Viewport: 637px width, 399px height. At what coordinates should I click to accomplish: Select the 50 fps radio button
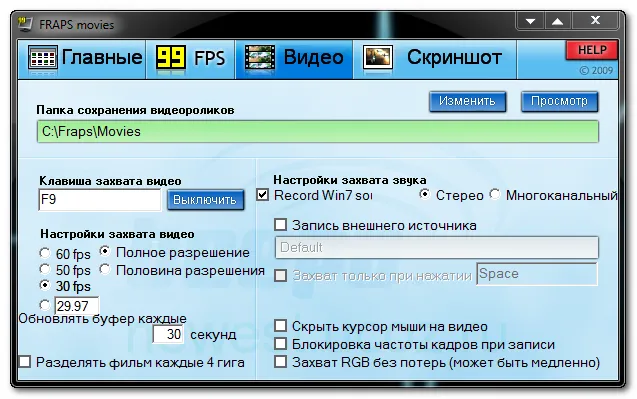pos(45,269)
